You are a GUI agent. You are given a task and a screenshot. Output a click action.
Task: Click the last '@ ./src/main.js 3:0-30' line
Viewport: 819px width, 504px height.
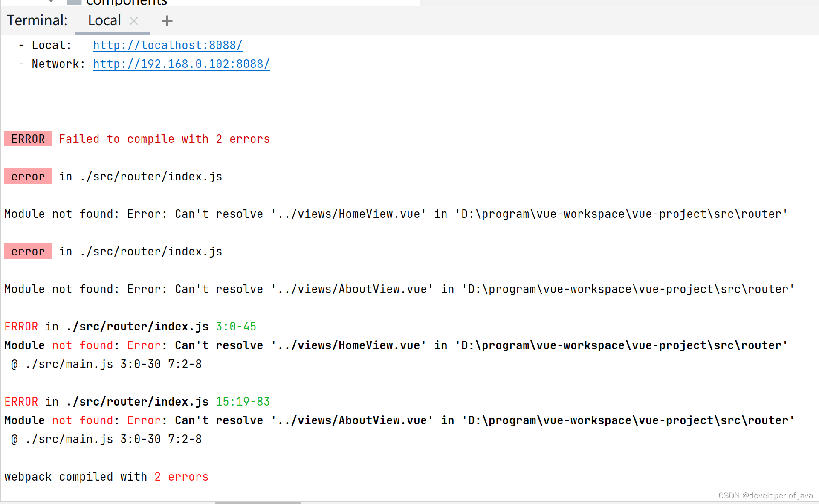106,439
